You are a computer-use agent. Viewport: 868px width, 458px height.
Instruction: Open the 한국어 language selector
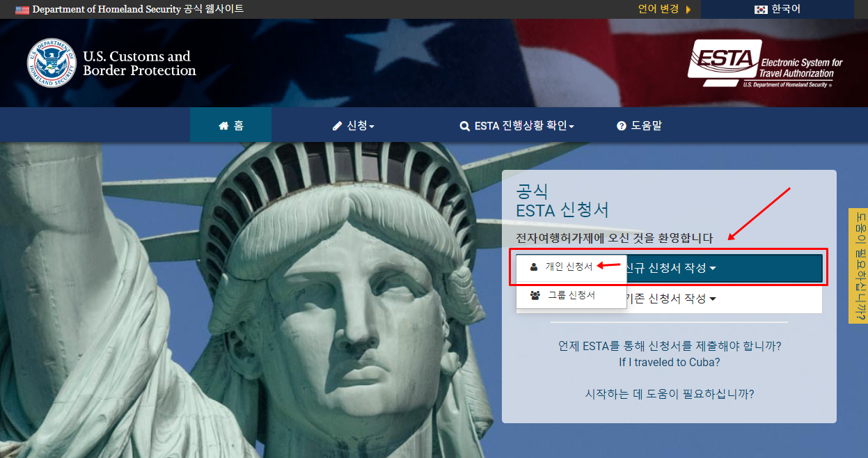click(778, 10)
